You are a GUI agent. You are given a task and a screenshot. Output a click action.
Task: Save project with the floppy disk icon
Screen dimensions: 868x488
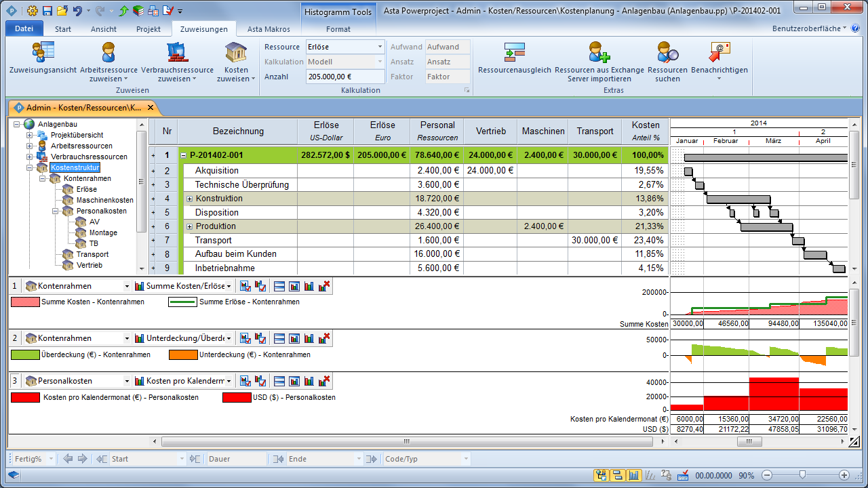(47, 11)
